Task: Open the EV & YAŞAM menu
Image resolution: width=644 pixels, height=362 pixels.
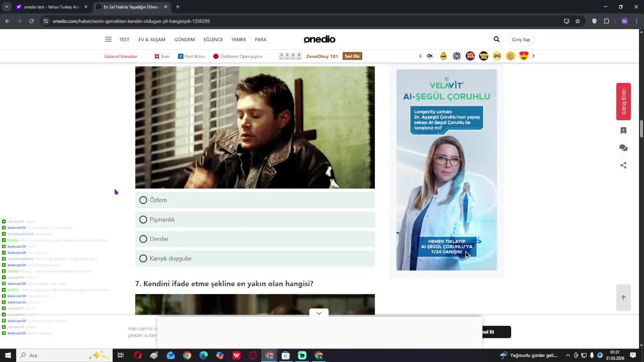Action: 152,40
